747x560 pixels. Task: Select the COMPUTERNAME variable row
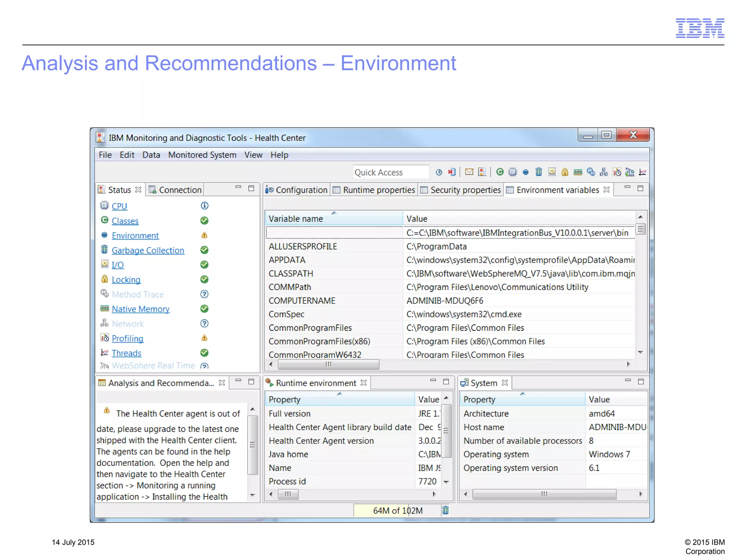click(450, 301)
